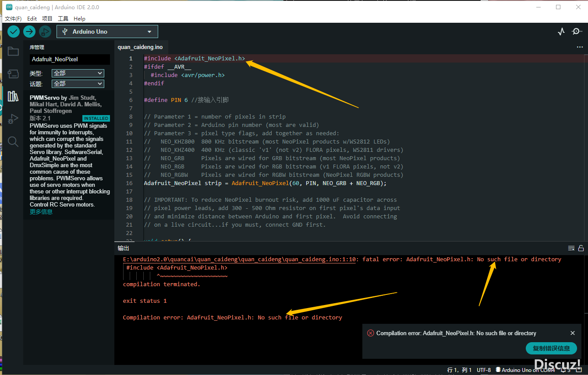Click the Verify (checkmark) button
588x375 pixels.
(14, 32)
